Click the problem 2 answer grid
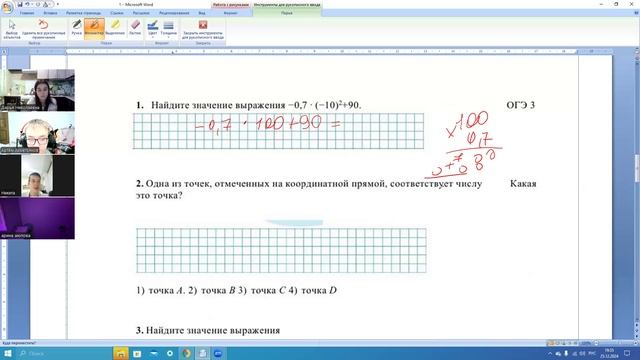Image resolution: width=640 pixels, height=360 pixels. (x=281, y=250)
